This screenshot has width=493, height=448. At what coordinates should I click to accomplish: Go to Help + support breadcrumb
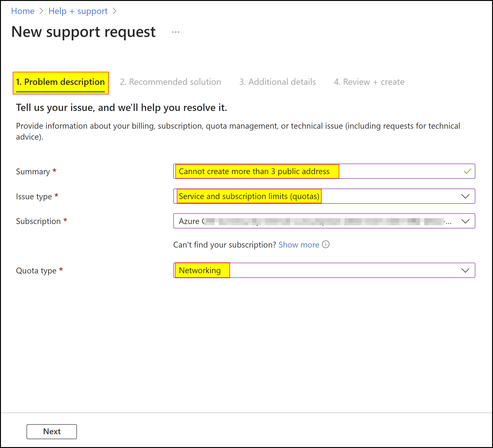(x=78, y=11)
